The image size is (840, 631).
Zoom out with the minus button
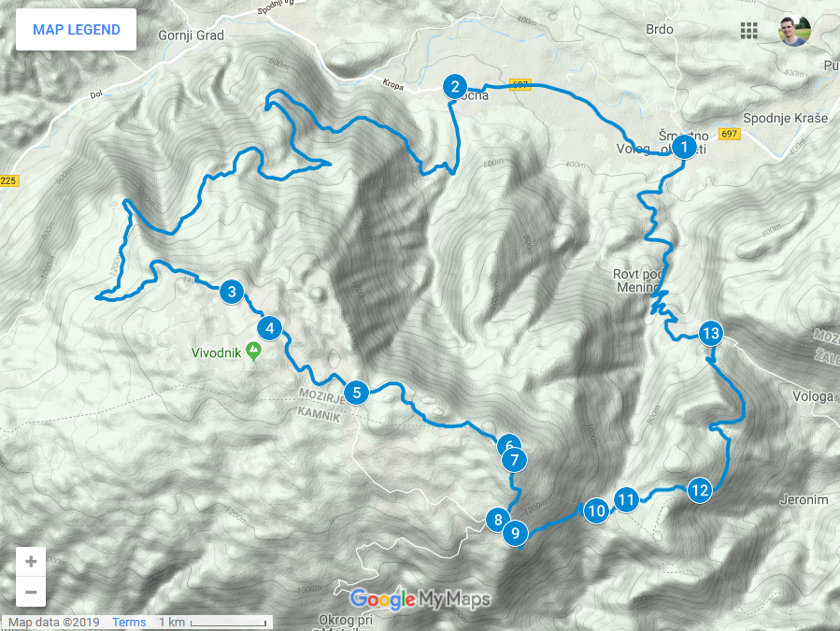pos(31,592)
